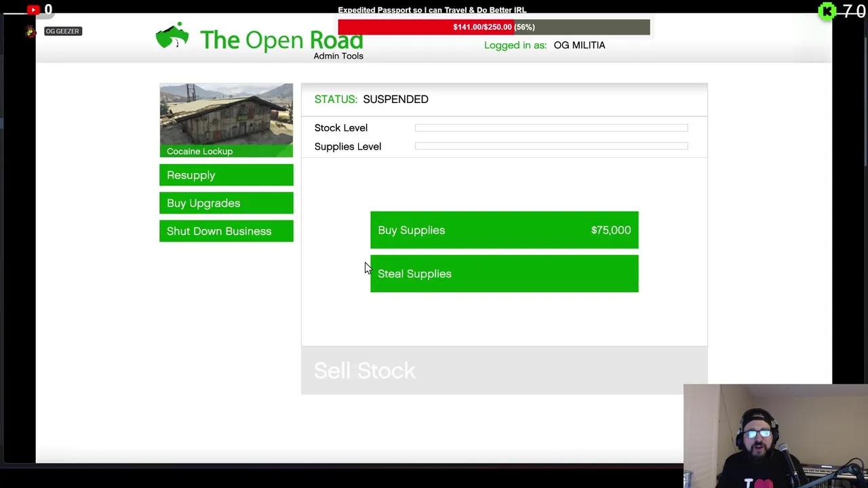The height and width of the screenshot is (488, 868).
Task: Click the Supplies Level label
Action: 347,146
